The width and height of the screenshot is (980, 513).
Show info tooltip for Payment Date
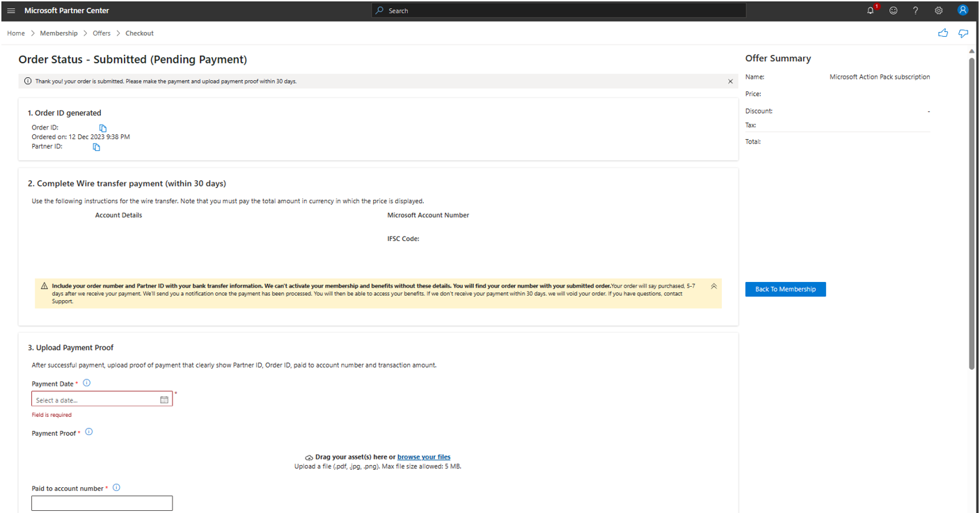pos(87,383)
